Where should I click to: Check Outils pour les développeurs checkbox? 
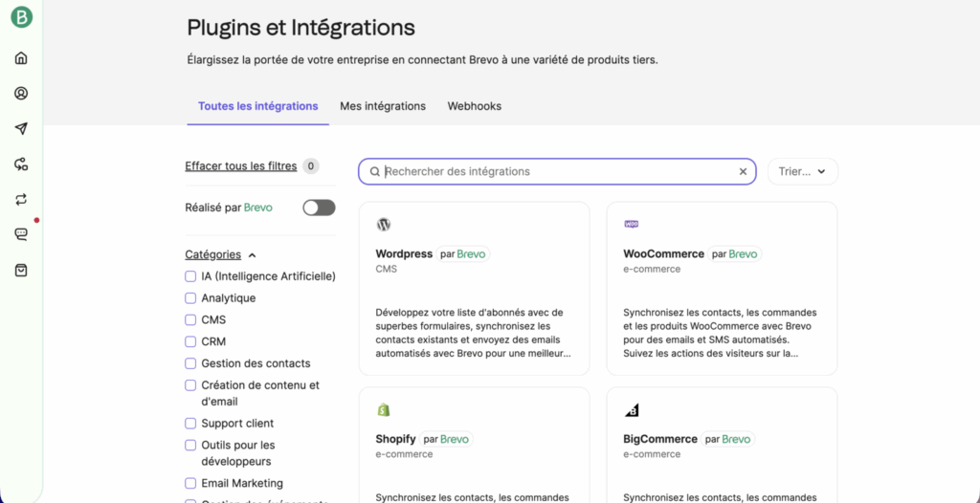click(190, 446)
